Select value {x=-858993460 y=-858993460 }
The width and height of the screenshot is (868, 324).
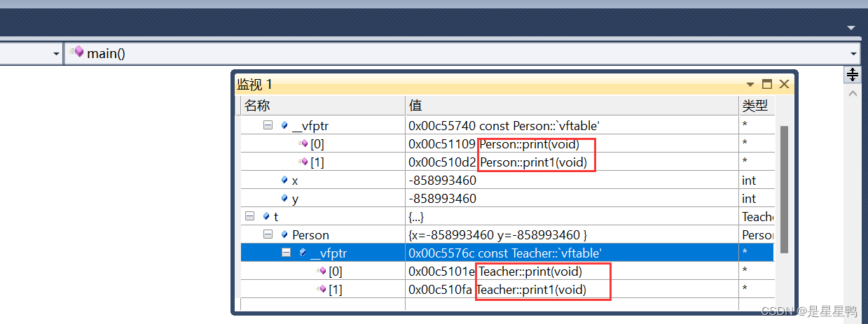click(497, 235)
